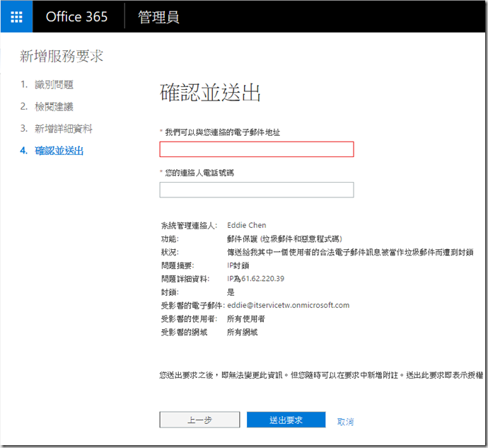Go to step 3 新增詳細資料
This screenshot has height=448, width=488.
tap(64, 129)
